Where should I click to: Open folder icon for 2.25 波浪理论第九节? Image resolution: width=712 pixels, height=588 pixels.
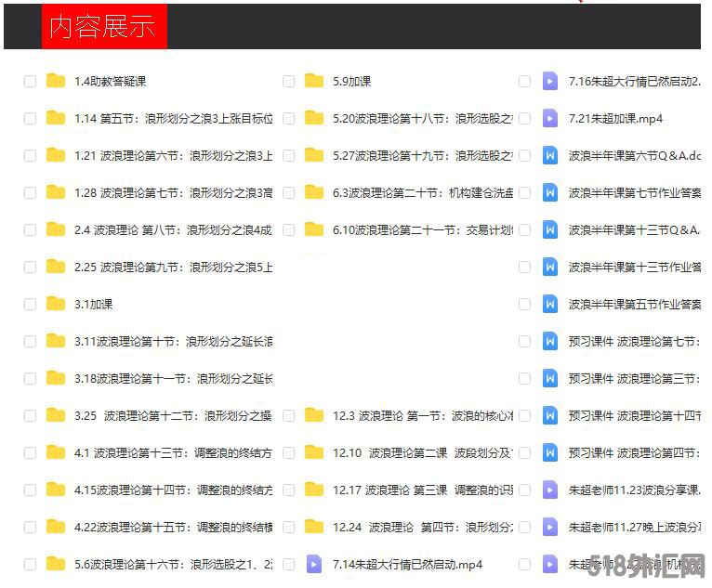click(x=56, y=267)
